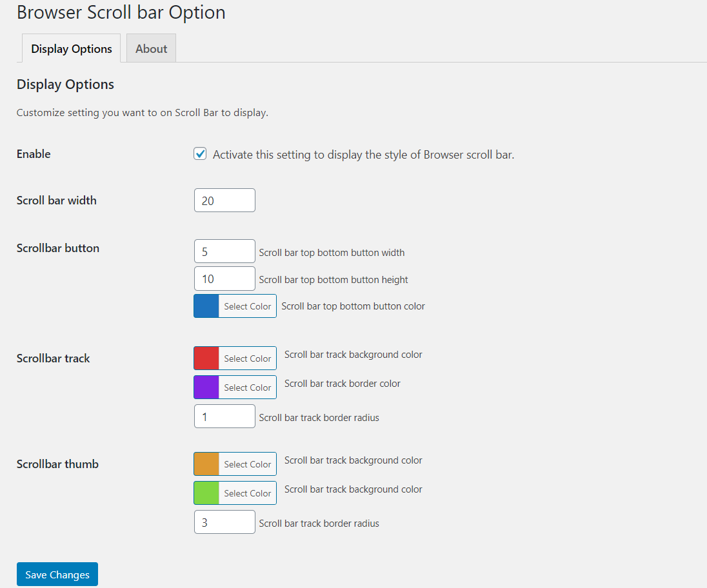Click the top bottom button height field

(224, 279)
